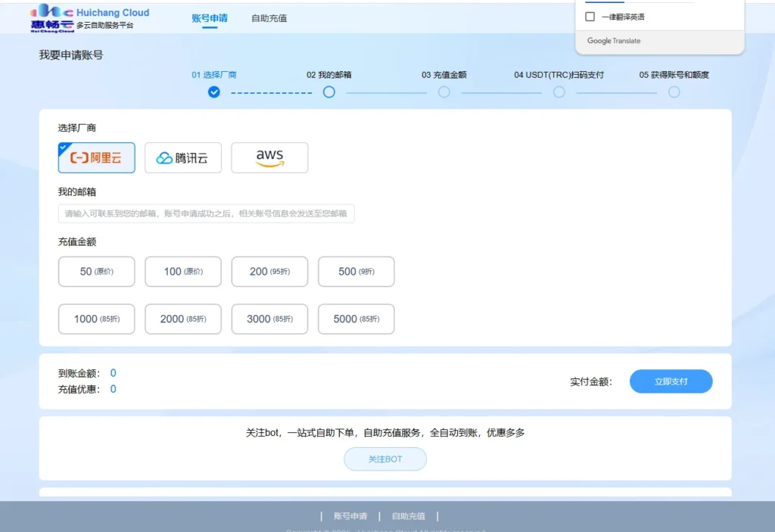Enable the 一律翻译英语 checkbox
775x532 pixels.
pos(590,17)
